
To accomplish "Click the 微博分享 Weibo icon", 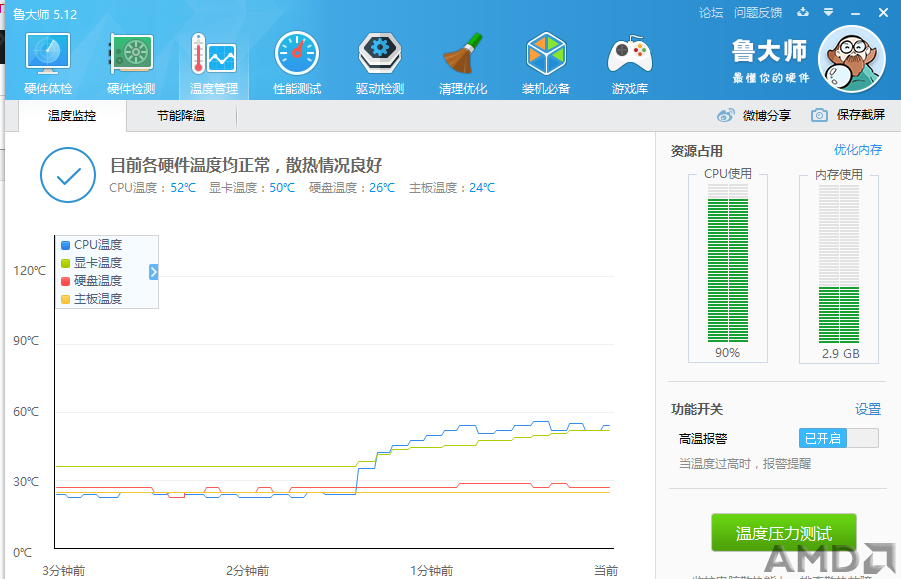I will tap(726, 115).
